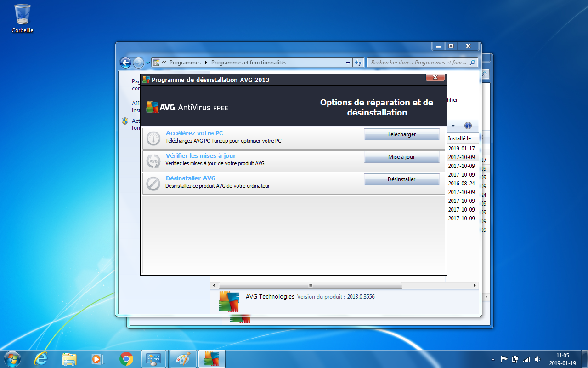Click the Désinstaller button
This screenshot has height=368, width=588.
tap(401, 179)
